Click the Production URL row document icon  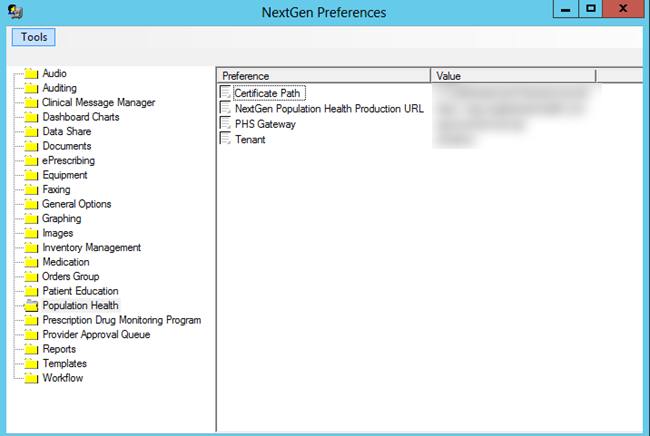pos(225,108)
